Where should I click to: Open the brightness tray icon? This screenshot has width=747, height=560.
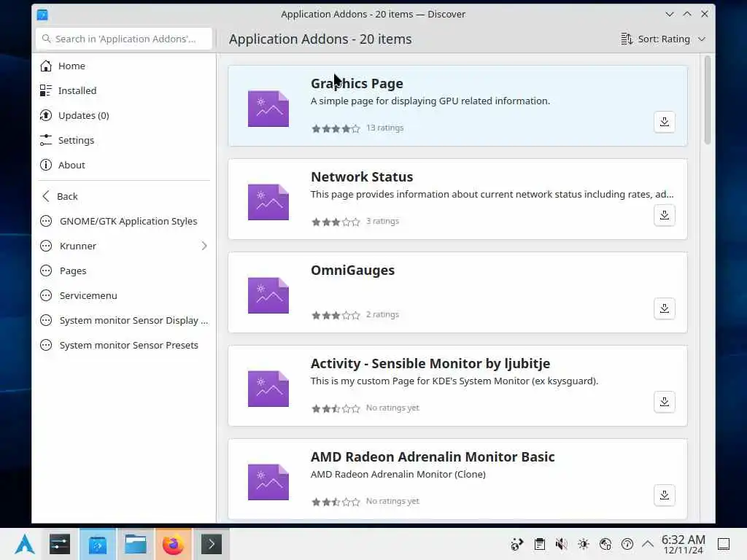pos(583,544)
